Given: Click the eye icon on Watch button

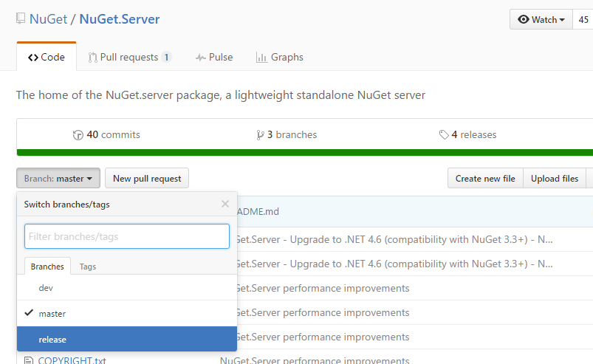Looking at the screenshot, I should tap(524, 20).
